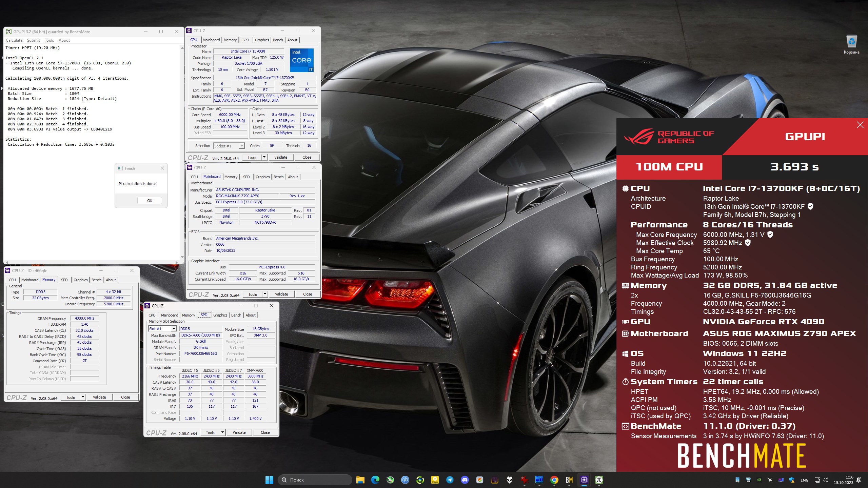Click the ROG MAXIMUS Z790 APEX model field
Screen dimensions: 868x488
(x=247, y=196)
